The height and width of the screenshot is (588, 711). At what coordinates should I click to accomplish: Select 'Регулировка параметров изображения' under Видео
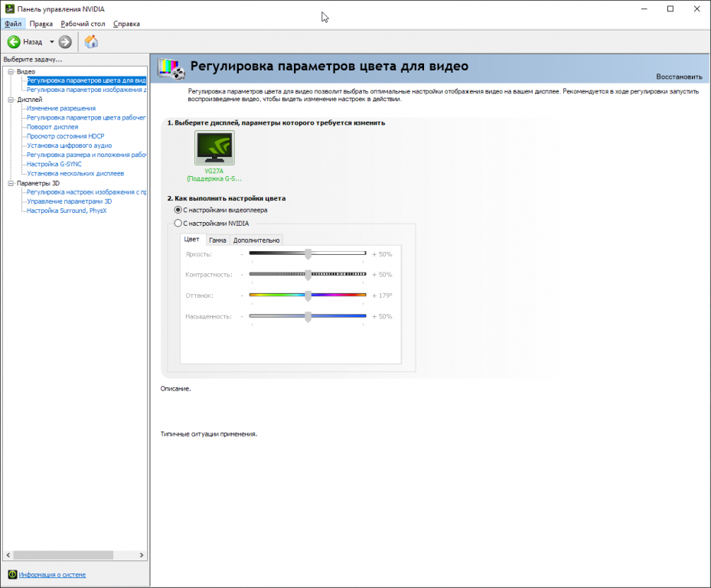tap(86, 90)
